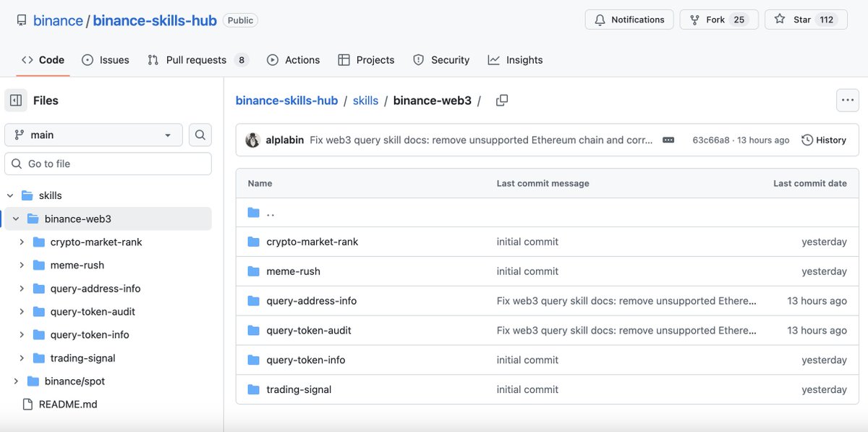The height and width of the screenshot is (432, 868).
Task: Expand the crypto-market-rank tree folder
Action: click(22, 242)
